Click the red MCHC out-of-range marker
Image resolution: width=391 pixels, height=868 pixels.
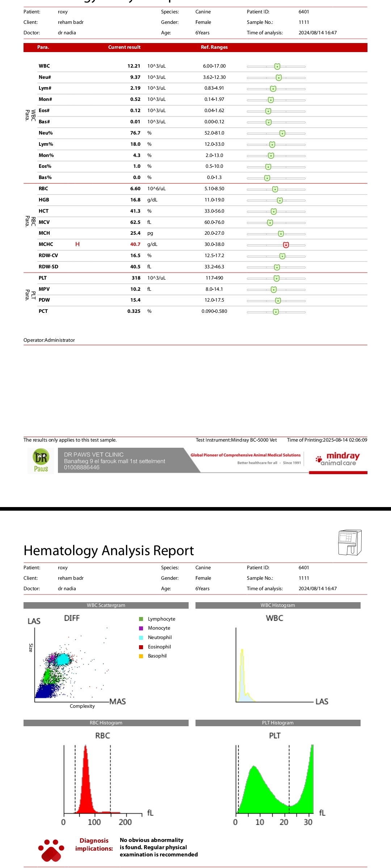286,245
